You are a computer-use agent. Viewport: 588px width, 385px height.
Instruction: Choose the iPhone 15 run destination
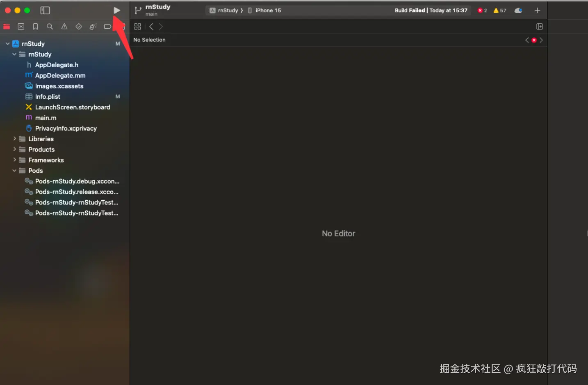pos(264,11)
